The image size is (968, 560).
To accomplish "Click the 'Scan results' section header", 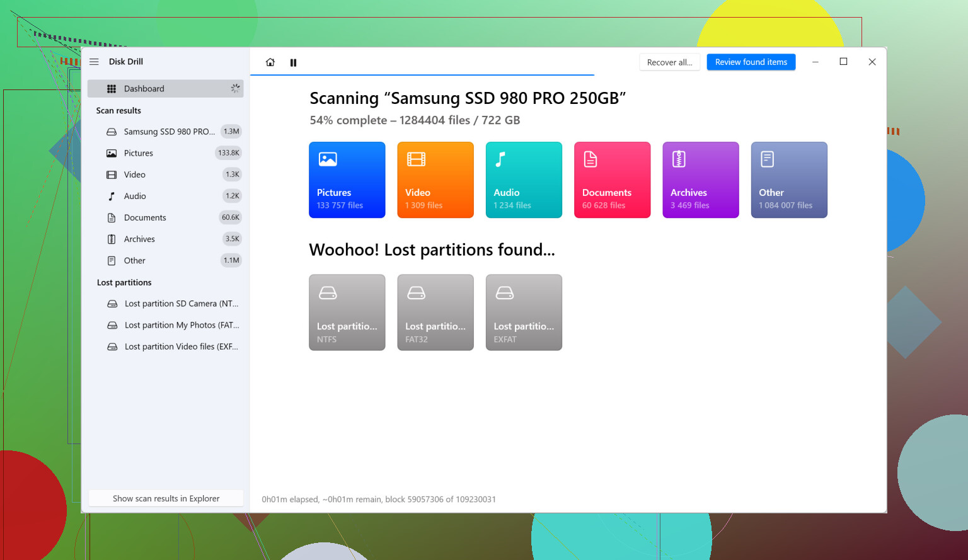I will [x=118, y=111].
